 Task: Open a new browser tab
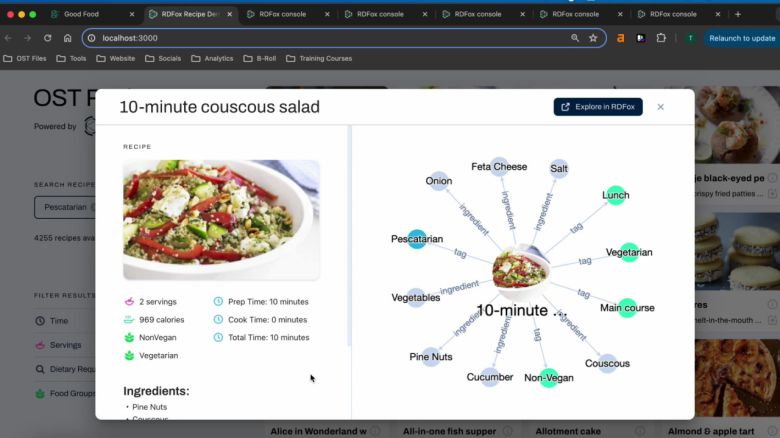pyautogui.click(x=738, y=14)
